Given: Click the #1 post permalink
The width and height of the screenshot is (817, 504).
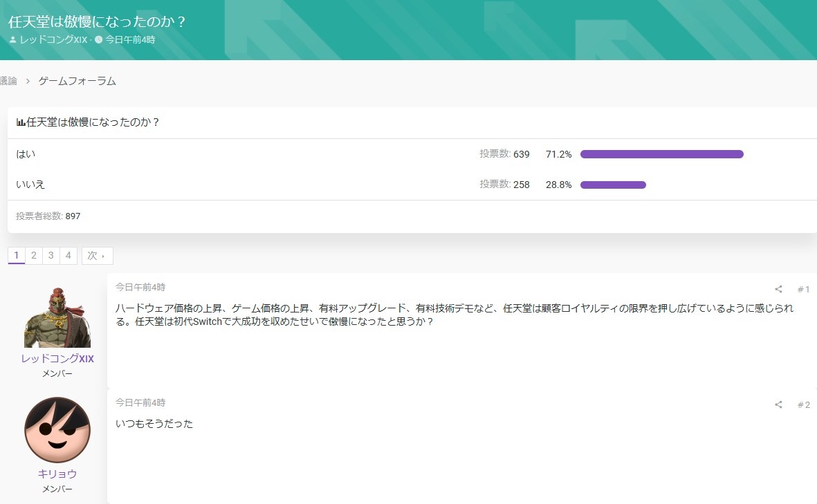Looking at the screenshot, I should point(803,290).
